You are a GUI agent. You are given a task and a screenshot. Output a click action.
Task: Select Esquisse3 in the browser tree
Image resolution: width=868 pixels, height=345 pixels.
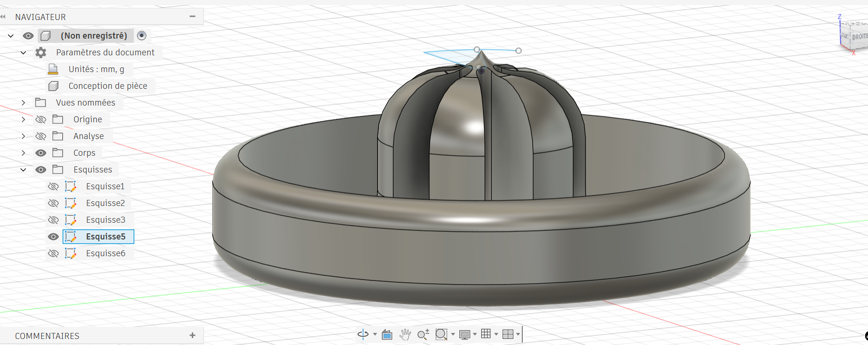[105, 220]
